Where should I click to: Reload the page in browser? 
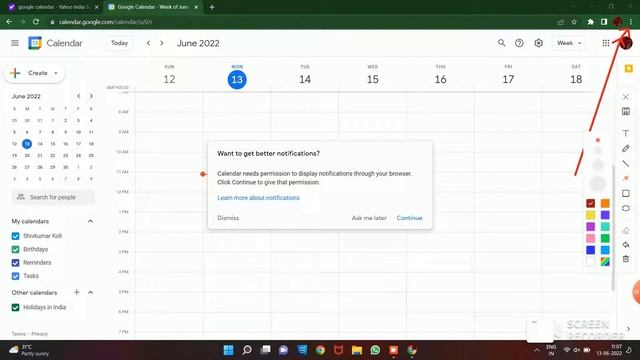point(36,22)
